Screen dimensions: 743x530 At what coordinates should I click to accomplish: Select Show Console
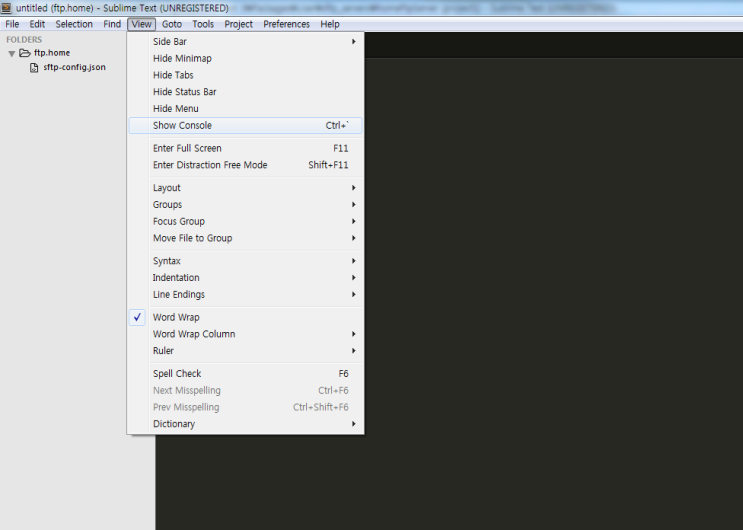pos(245,126)
